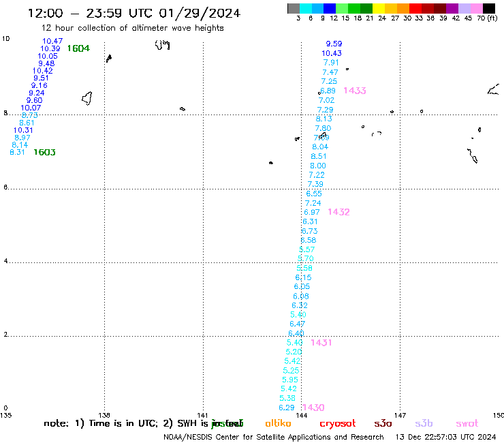Screen dimensions: 504x443
Task: Select the wave height reading 6.32
Action: click(x=300, y=305)
